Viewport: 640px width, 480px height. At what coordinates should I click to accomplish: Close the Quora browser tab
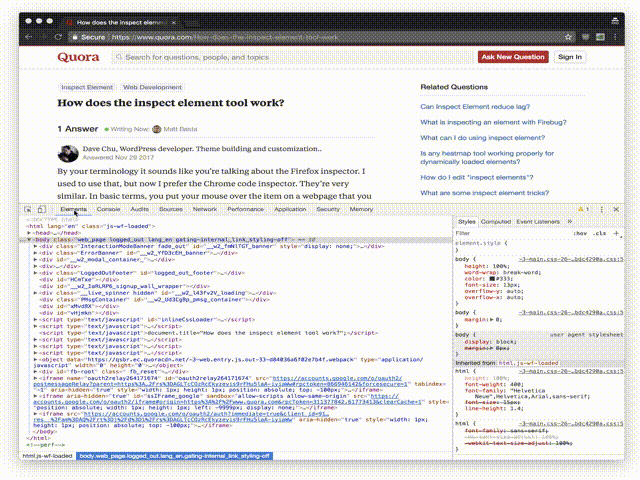point(174,22)
